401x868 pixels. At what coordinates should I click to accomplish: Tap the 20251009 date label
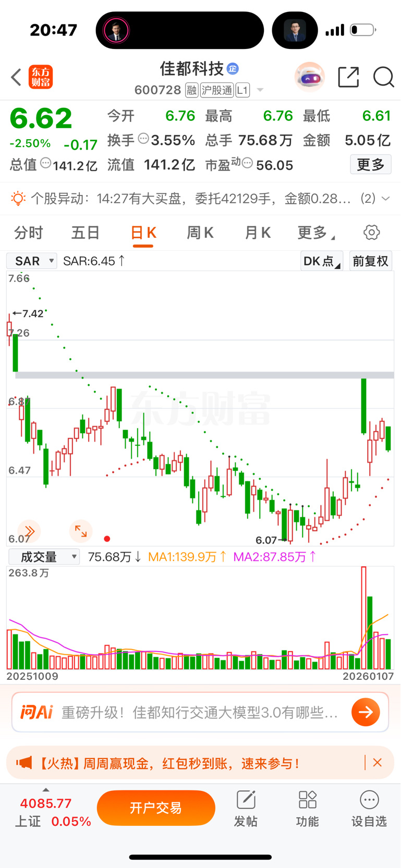[32, 676]
